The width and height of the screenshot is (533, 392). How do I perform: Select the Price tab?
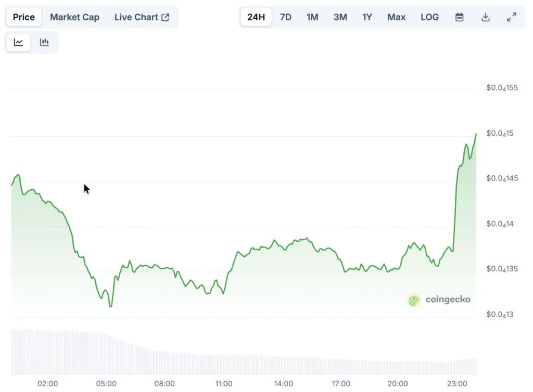(24, 17)
